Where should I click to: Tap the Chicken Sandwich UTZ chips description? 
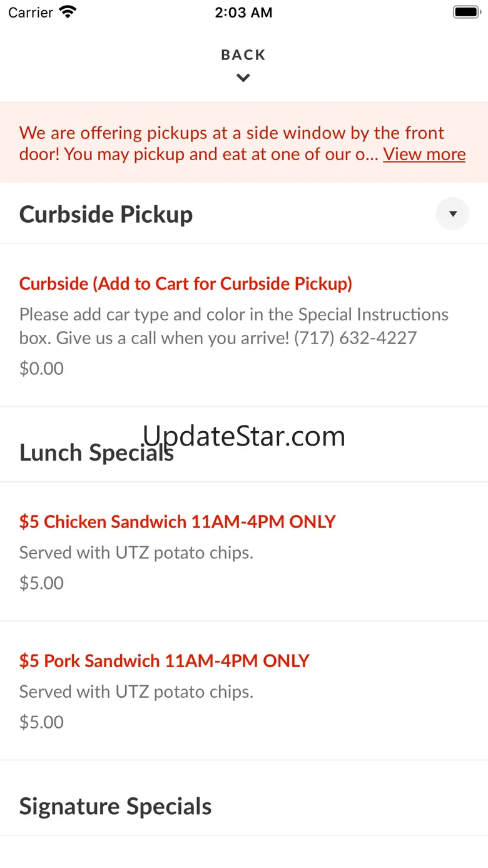click(x=136, y=553)
